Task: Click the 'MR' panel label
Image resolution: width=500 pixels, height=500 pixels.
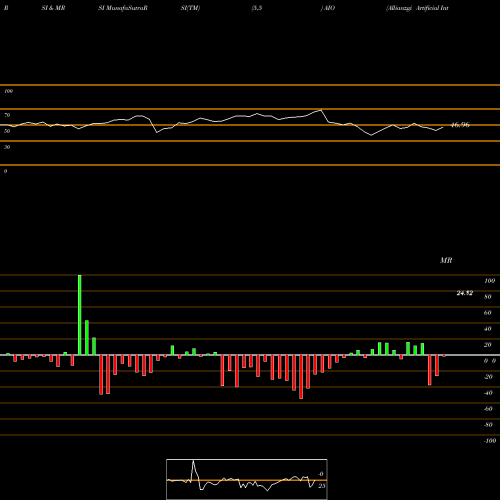Action: click(x=446, y=260)
